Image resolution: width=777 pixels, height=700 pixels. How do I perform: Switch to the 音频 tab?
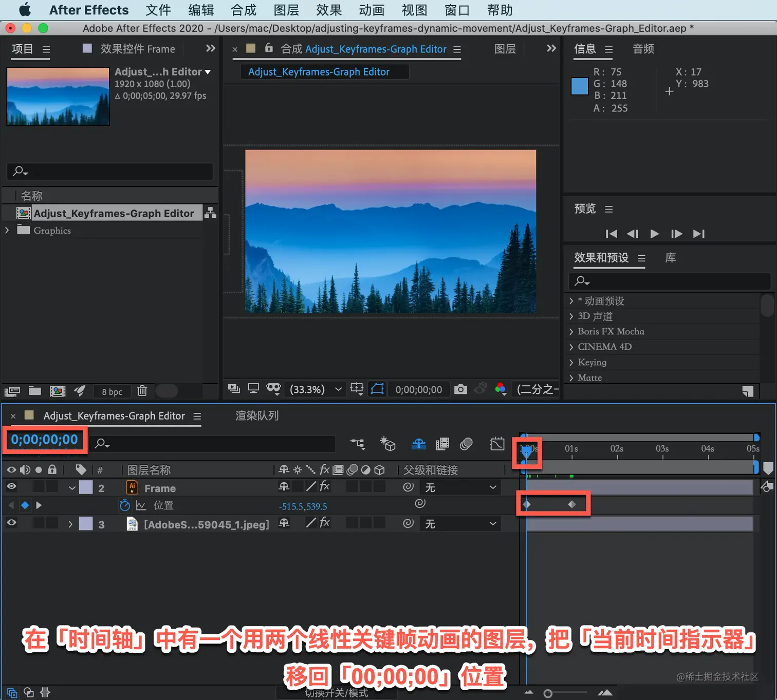tap(643, 49)
